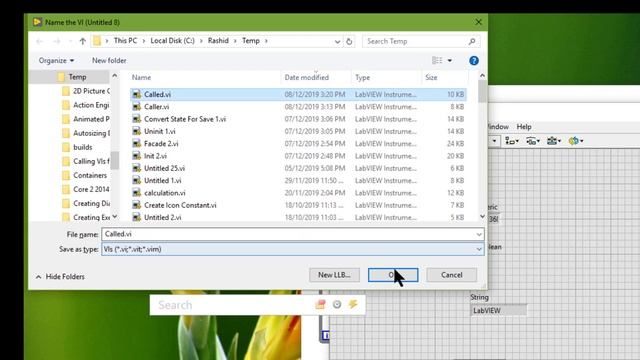Select Convert State For Save 1.vi
This screenshot has height=360, width=640.
click(x=298, y=119)
